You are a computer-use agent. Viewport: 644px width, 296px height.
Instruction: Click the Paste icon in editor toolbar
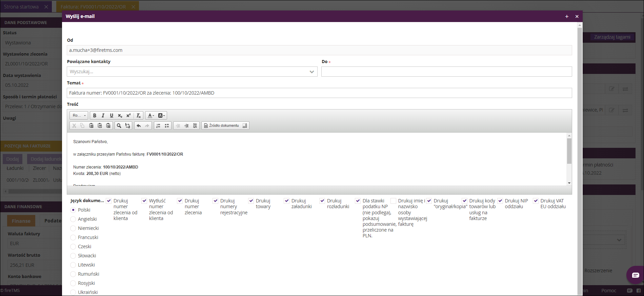click(x=91, y=125)
